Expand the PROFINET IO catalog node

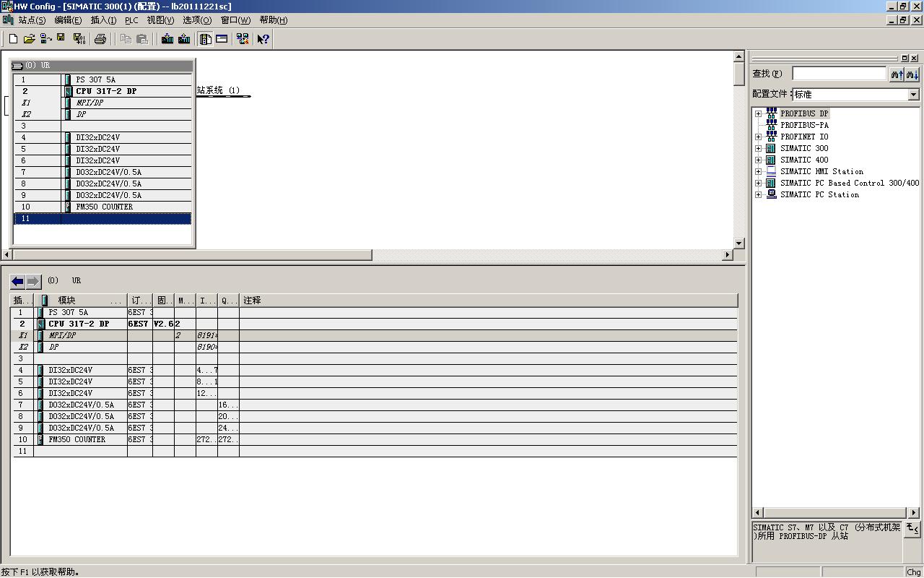click(x=758, y=137)
